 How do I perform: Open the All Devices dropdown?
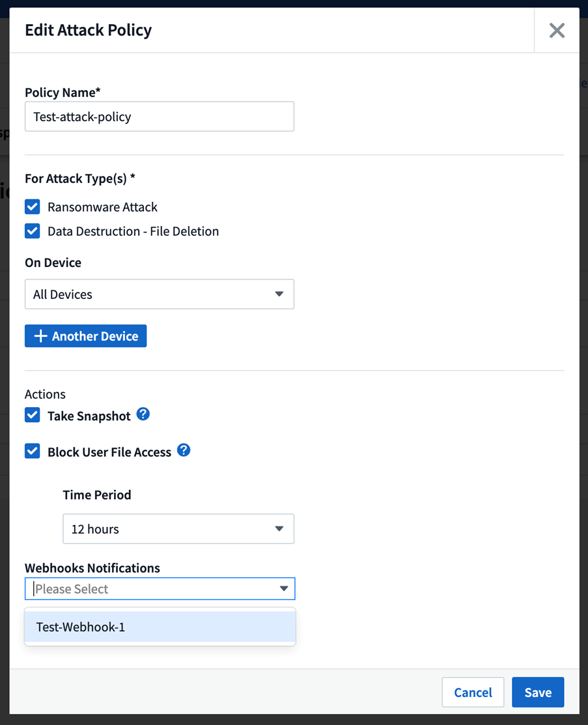(x=159, y=294)
